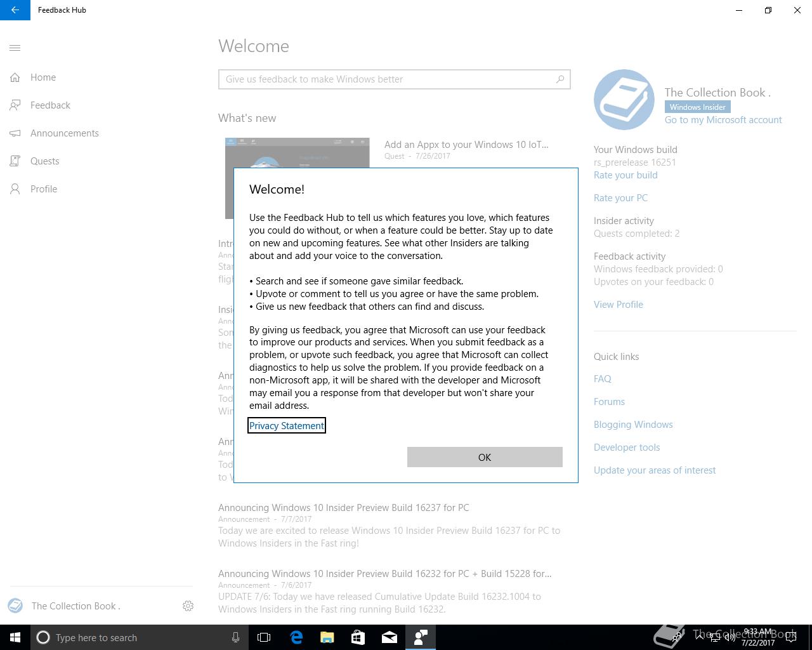812x650 pixels.
Task: Open Quests in the sidebar
Action: pos(45,161)
